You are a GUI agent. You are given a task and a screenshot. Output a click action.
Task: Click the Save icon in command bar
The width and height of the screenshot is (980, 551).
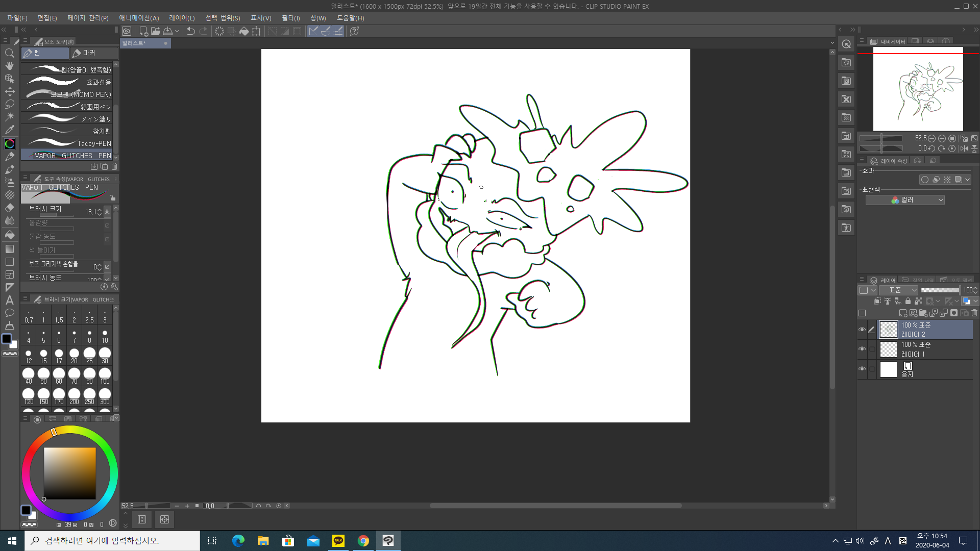coord(167,31)
